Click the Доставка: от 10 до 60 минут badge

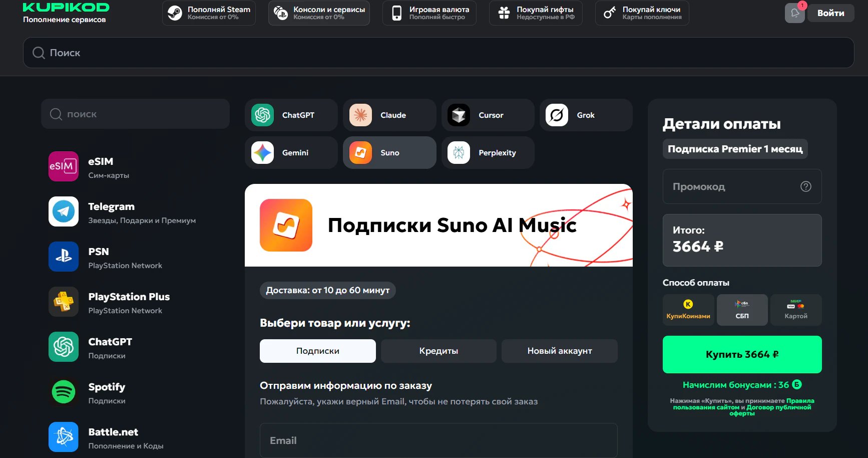tap(328, 290)
